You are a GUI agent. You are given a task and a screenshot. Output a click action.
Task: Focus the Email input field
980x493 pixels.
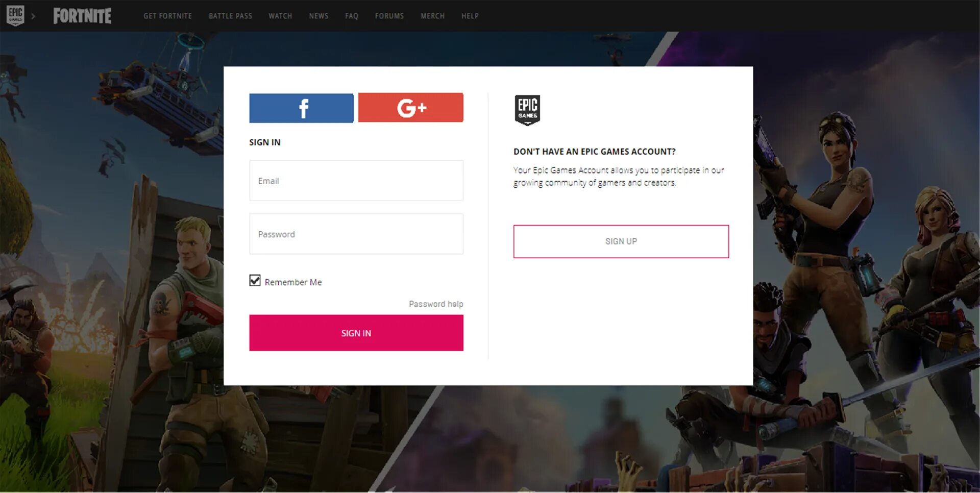[356, 181]
